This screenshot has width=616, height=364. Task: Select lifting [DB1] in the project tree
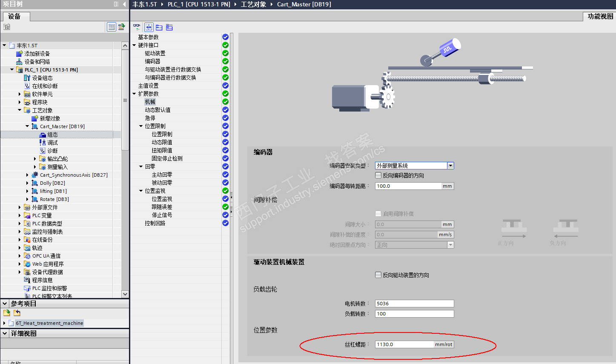pyautogui.click(x=53, y=191)
